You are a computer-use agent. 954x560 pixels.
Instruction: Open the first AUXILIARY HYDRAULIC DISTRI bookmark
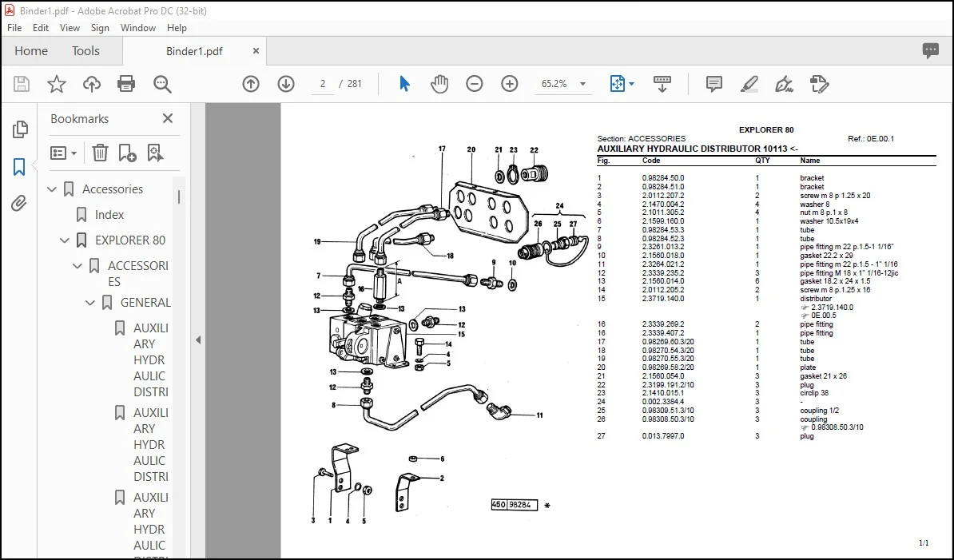coord(151,360)
